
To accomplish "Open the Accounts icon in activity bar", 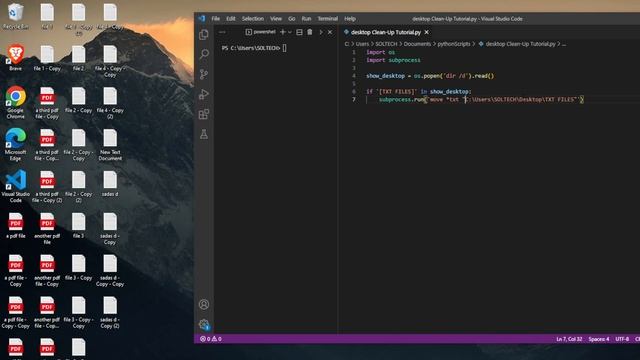I will 204,304.
